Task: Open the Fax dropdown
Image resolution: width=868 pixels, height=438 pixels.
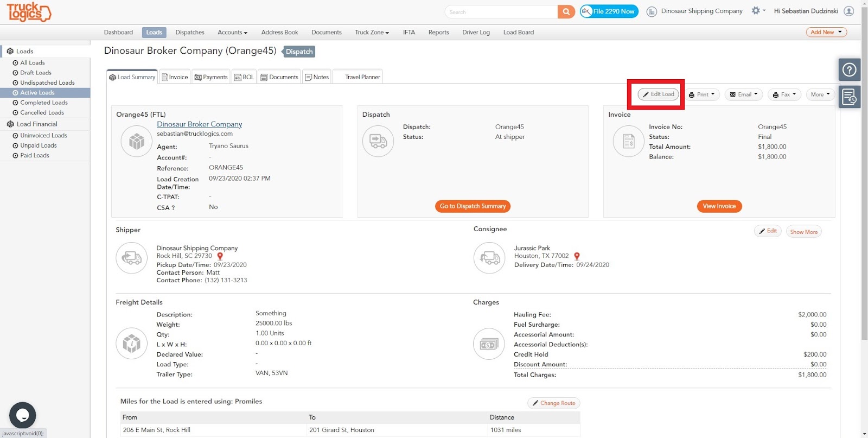Action: click(x=784, y=94)
